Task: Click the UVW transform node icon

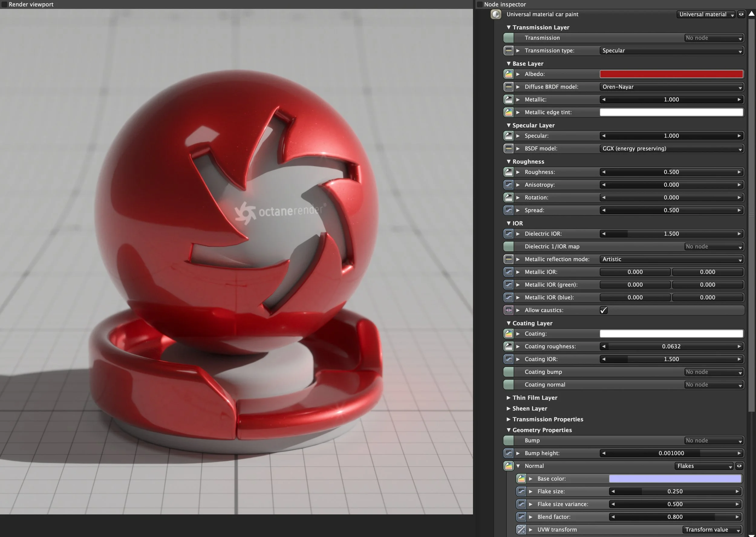Action: [x=521, y=529]
